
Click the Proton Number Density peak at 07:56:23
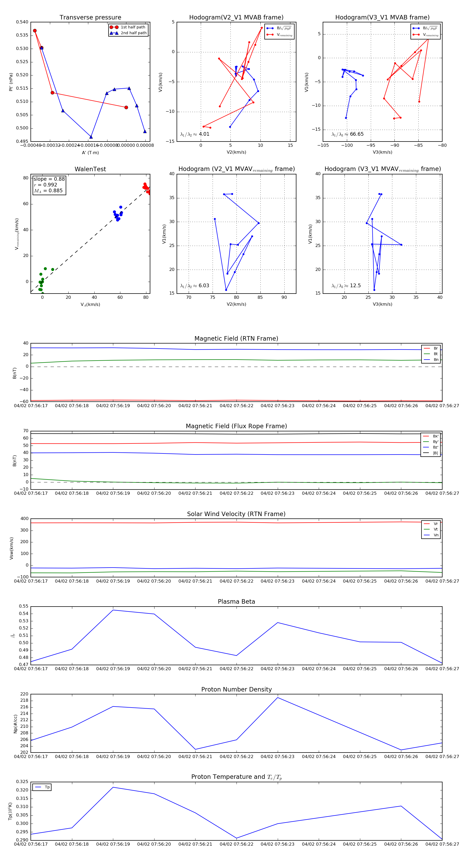(278, 698)
